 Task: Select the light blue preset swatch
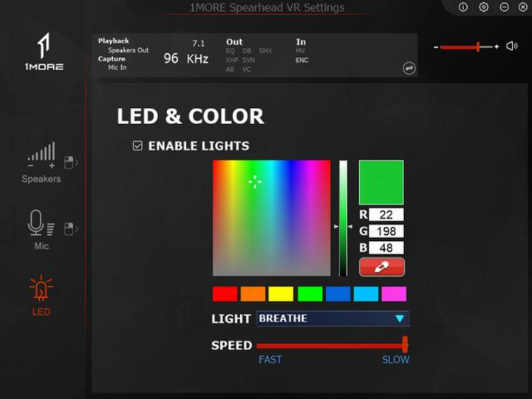(x=366, y=294)
